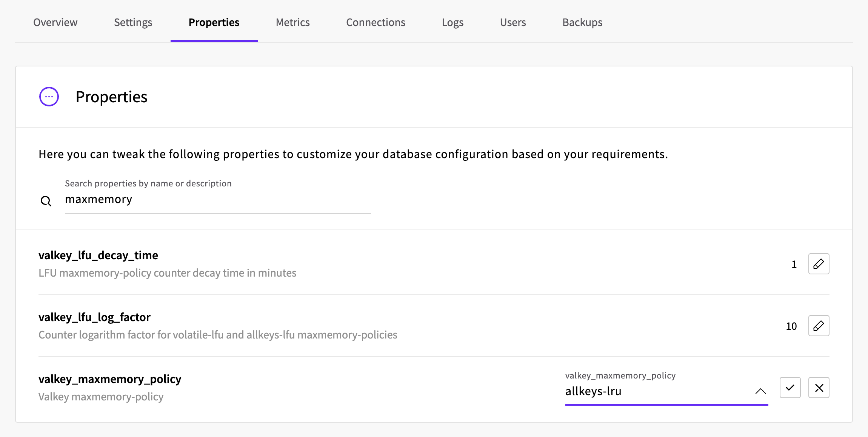This screenshot has width=868, height=437.
Task: Collapse the allkeys-lru policy dropdown
Action: click(760, 391)
